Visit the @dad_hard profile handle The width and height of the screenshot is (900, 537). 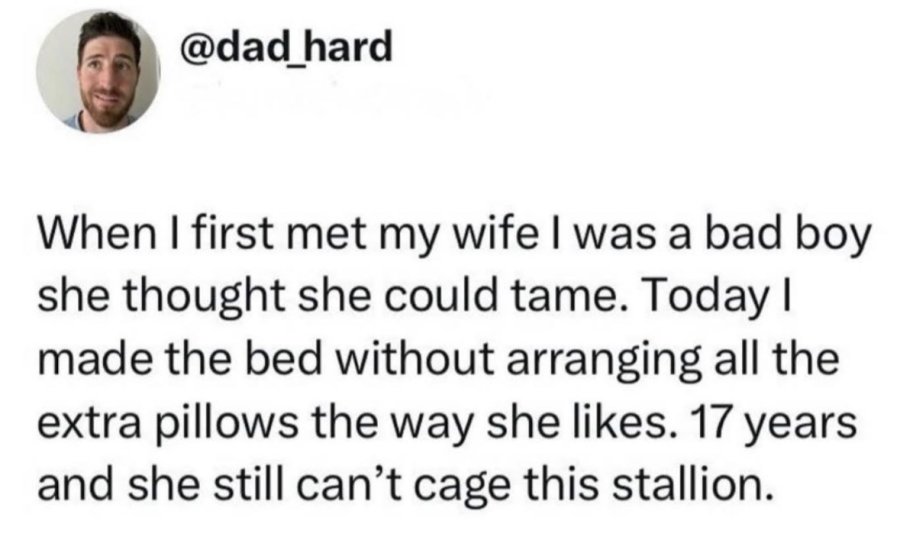tap(286, 46)
